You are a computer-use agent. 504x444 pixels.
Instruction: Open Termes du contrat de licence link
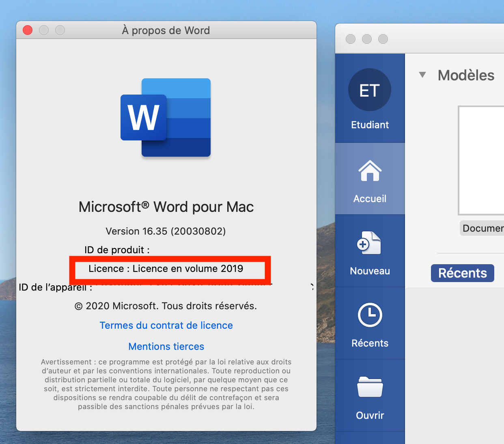[x=166, y=325]
